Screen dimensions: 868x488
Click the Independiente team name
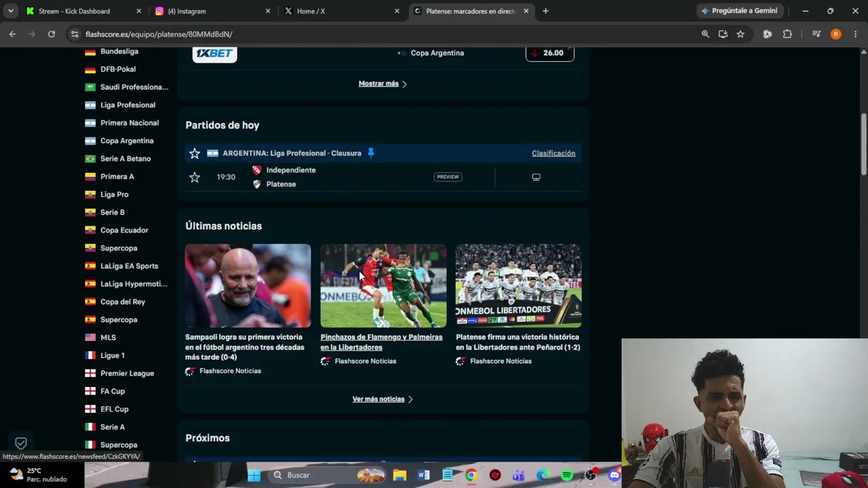click(x=291, y=170)
